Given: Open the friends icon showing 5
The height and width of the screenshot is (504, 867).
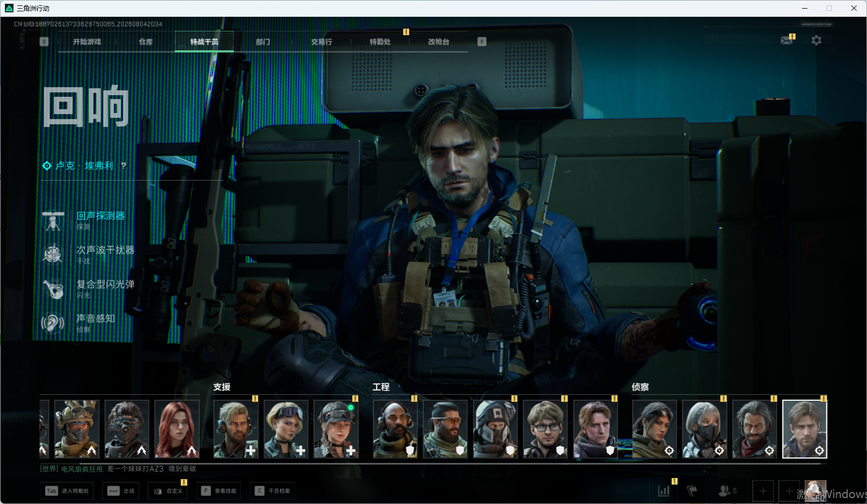Looking at the screenshot, I should click(x=727, y=491).
